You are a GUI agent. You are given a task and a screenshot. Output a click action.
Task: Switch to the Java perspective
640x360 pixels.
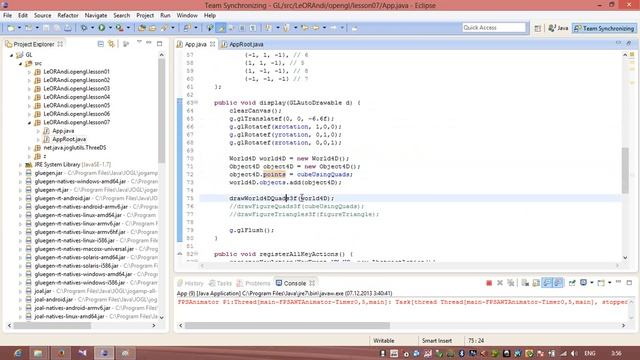coord(558,28)
